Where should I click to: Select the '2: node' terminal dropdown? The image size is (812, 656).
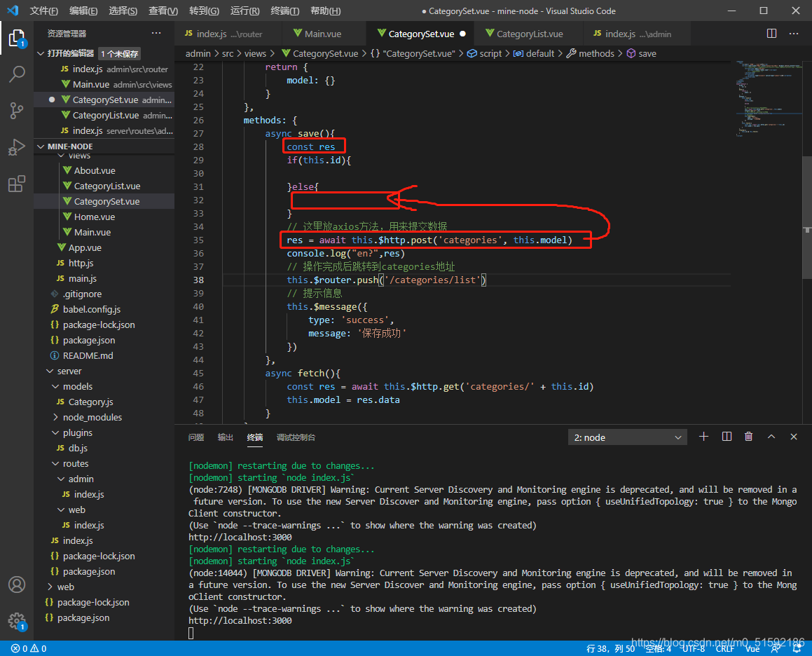point(628,437)
